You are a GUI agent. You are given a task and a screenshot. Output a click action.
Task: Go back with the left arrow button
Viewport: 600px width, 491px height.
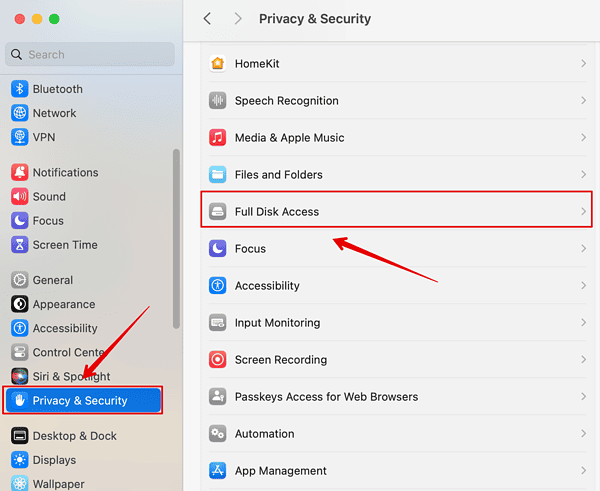click(x=207, y=19)
